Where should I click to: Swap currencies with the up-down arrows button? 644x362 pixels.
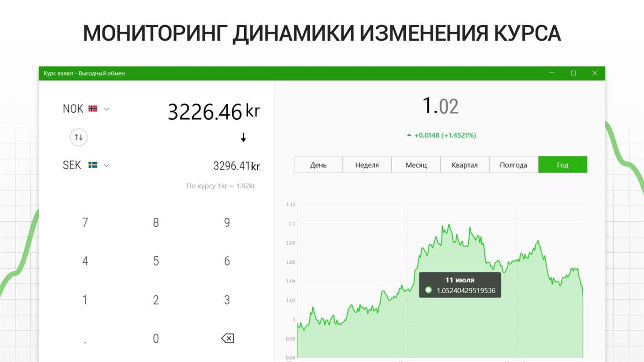point(79,137)
